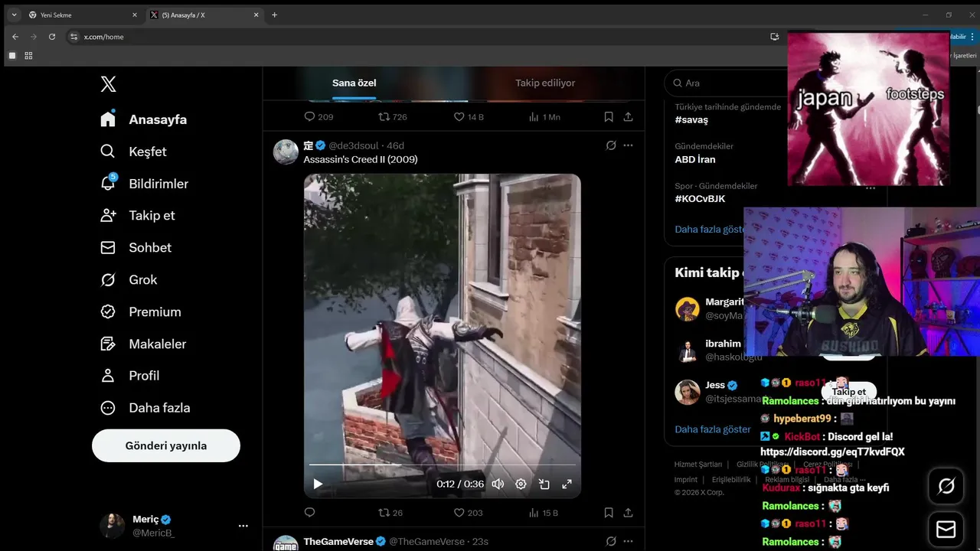The image size is (980, 551).
Task: Toggle picture-in-picture for the video
Action: tap(544, 484)
